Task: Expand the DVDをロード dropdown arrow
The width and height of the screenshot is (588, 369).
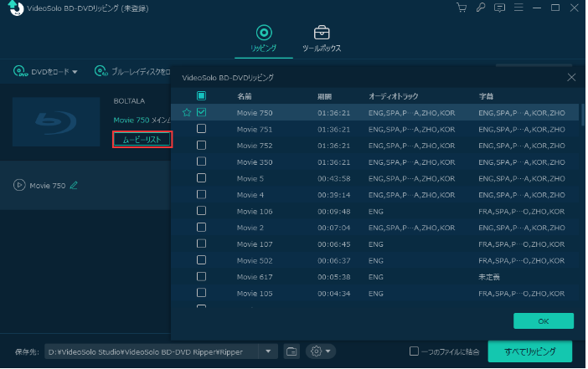Action: pyautogui.click(x=75, y=72)
